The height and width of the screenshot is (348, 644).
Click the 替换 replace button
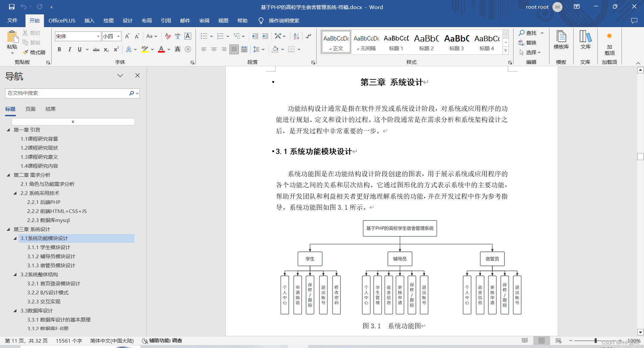click(x=528, y=43)
